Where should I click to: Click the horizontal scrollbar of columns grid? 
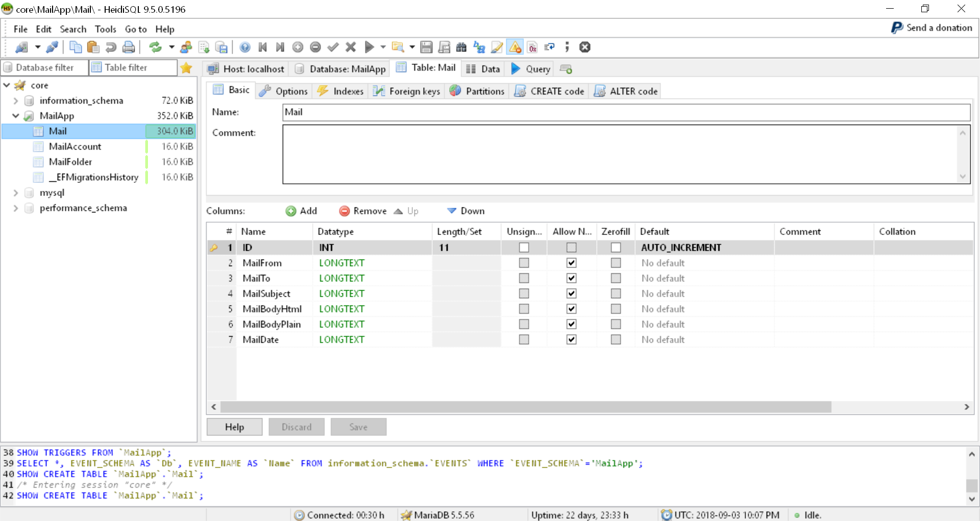click(526, 407)
